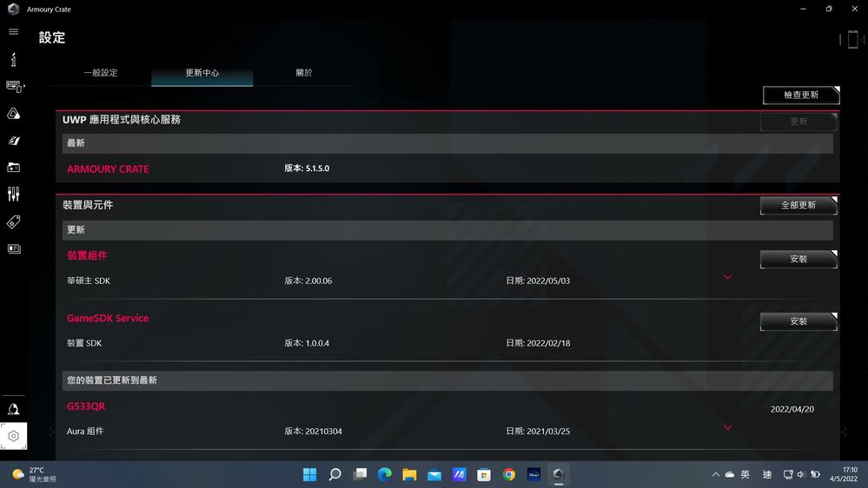
Task: Open Disney+ app from taskbar
Action: click(533, 475)
